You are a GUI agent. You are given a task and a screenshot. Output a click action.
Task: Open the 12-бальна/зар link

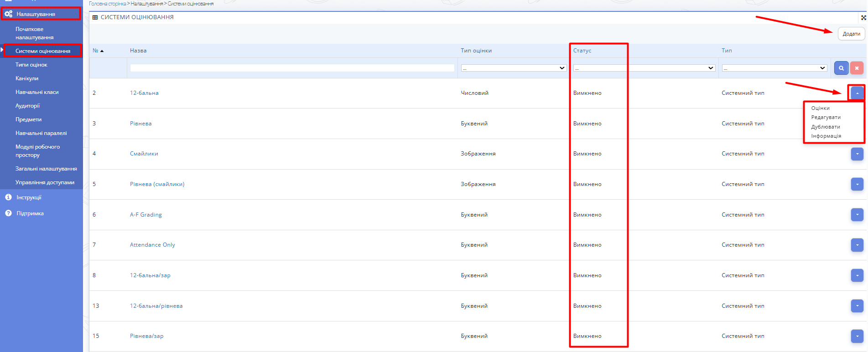[x=150, y=275]
